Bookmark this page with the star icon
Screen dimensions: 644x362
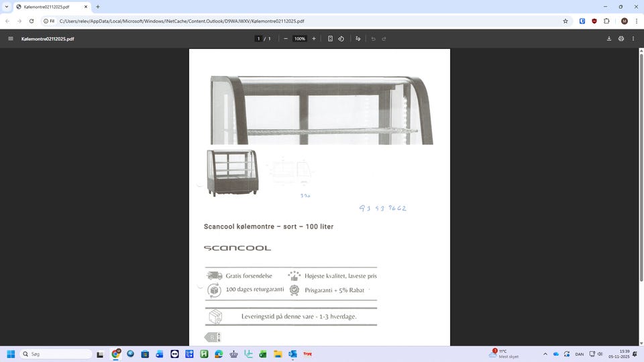coord(566,21)
